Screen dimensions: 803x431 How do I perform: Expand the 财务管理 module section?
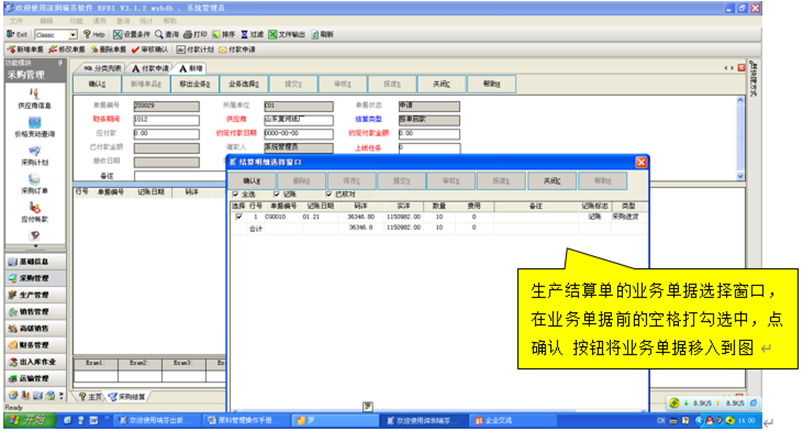pyautogui.click(x=33, y=343)
